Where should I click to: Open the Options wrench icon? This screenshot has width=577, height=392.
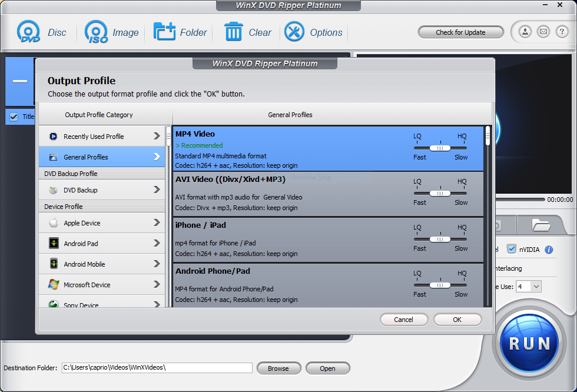coord(294,32)
